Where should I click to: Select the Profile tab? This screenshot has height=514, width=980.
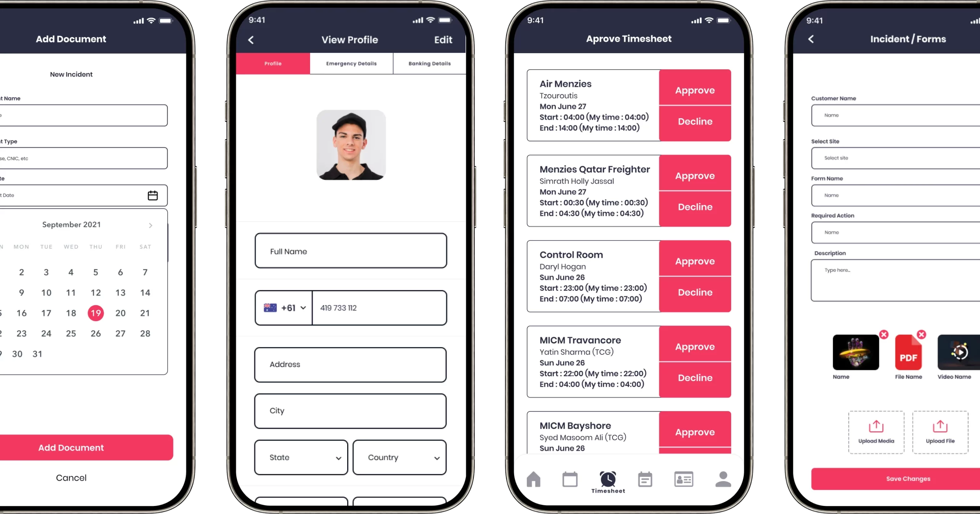(x=273, y=63)
